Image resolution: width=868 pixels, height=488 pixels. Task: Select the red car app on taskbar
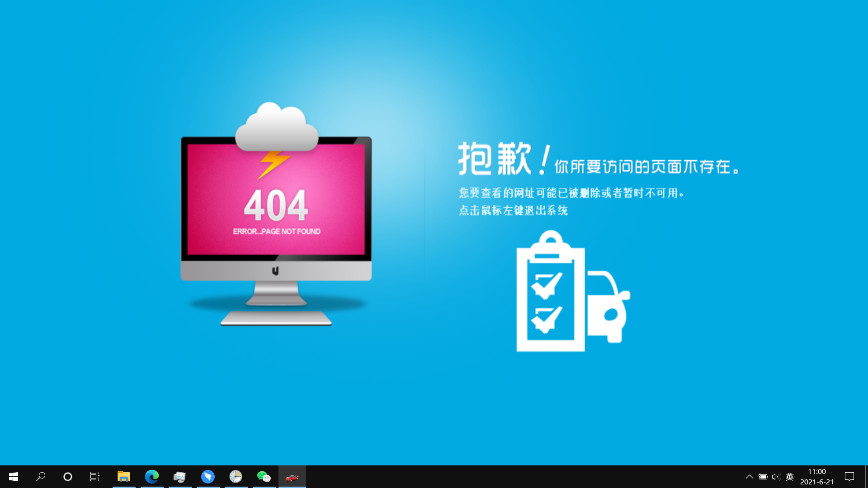292,477
